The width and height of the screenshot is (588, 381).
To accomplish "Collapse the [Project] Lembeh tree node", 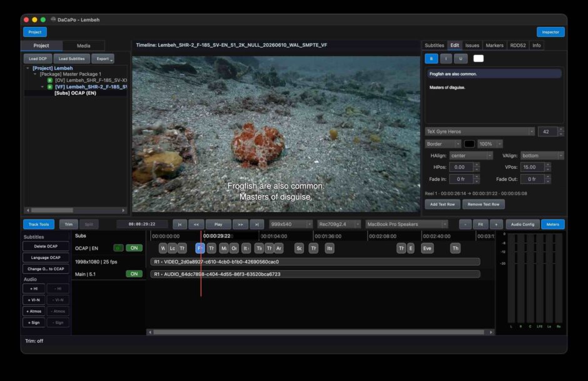I will point(28,68).
